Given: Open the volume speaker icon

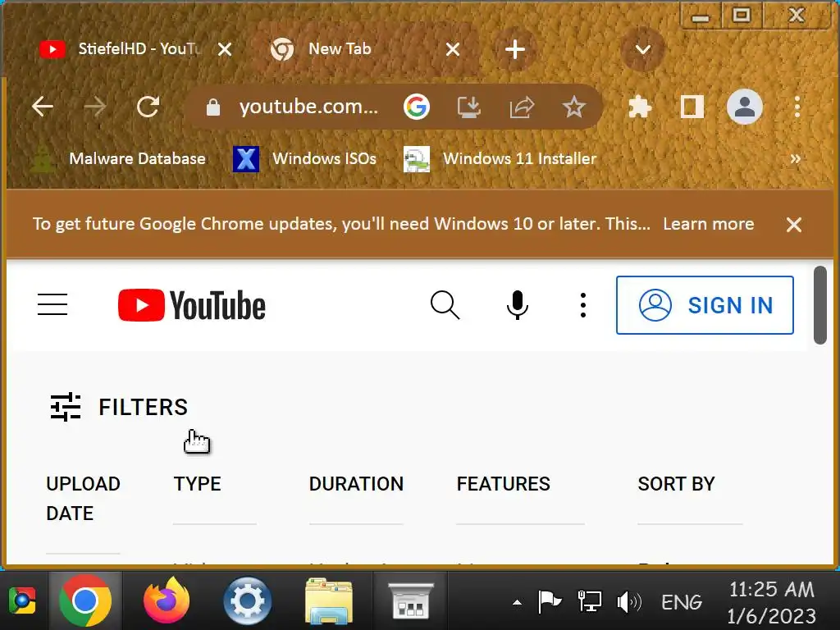Looking at the screenshot, I should [629, 601].
